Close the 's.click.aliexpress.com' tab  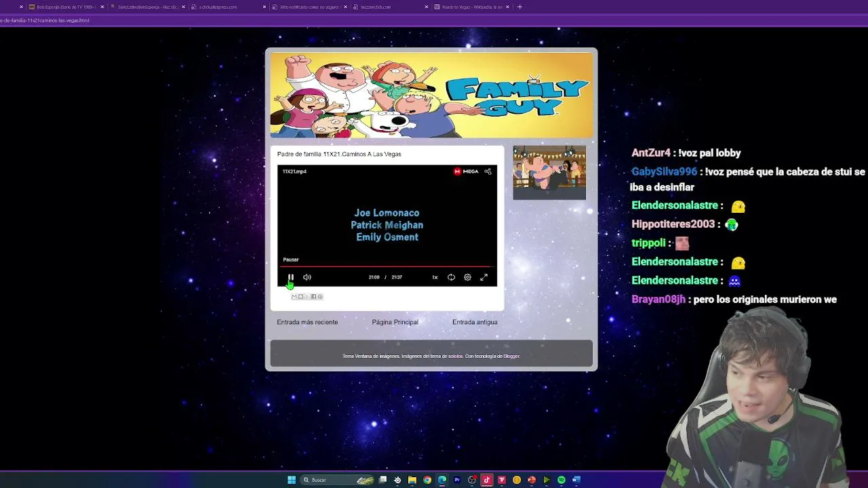[x=264, y=7]
